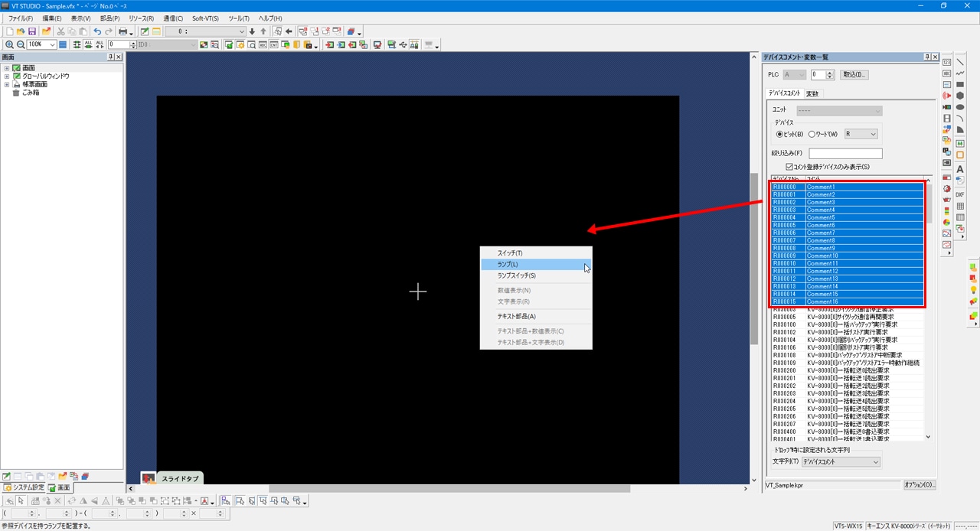
Task: Select the text 'A' drawing tool
Action: pos(960,169)
